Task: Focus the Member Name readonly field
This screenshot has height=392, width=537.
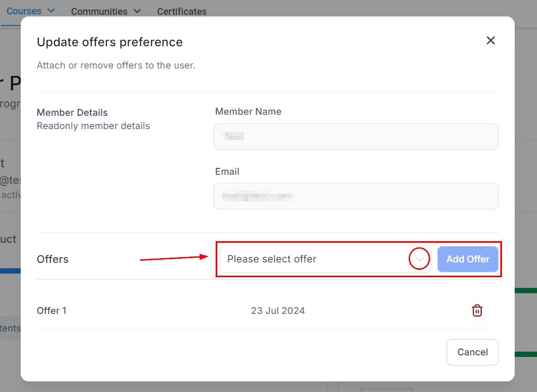Action: (356, 137)
